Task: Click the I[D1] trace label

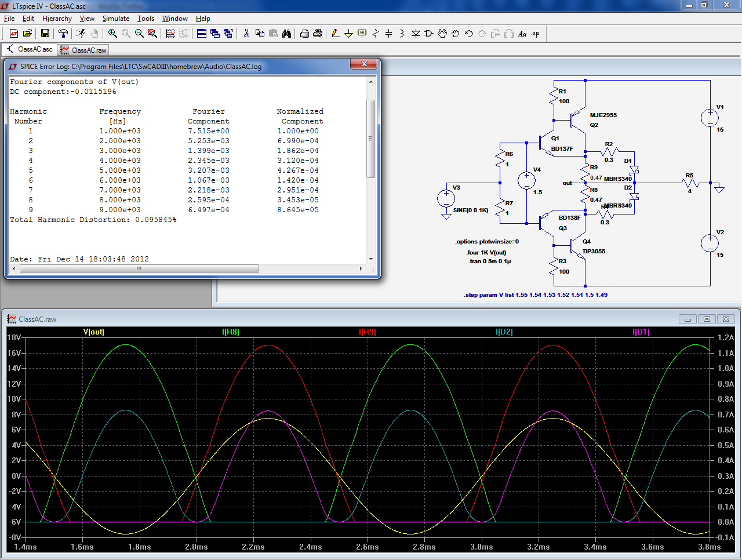Action: coord(641,332)
